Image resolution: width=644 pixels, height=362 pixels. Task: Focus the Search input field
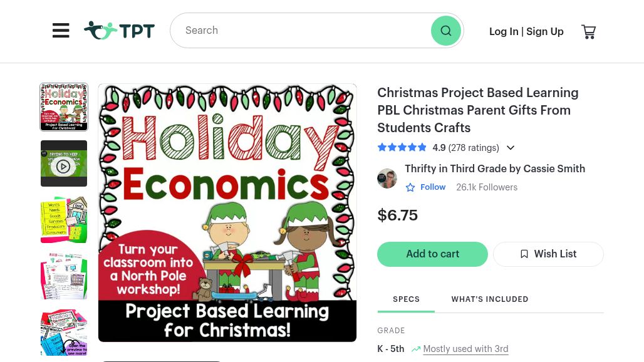(x=301, y=31)
